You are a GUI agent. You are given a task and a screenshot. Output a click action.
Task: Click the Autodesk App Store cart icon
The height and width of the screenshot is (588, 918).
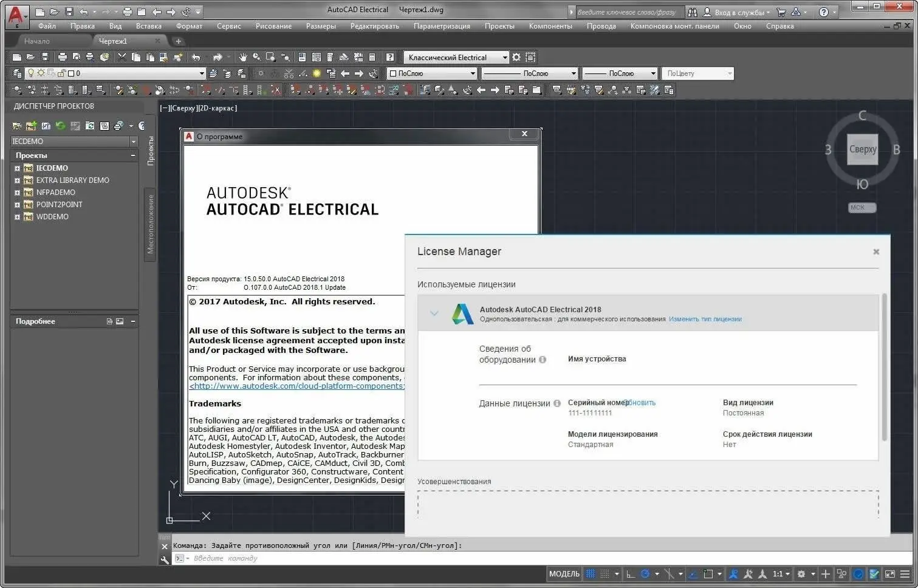point(781,12)
